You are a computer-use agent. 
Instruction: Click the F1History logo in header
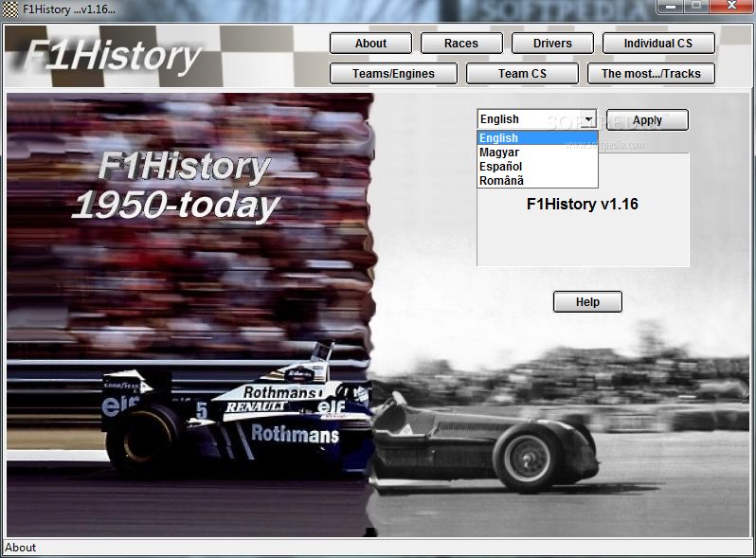112,56
